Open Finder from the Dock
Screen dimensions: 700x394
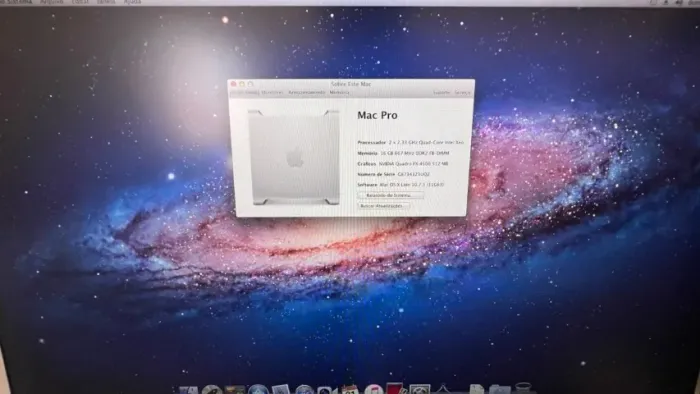click(188, 390)
